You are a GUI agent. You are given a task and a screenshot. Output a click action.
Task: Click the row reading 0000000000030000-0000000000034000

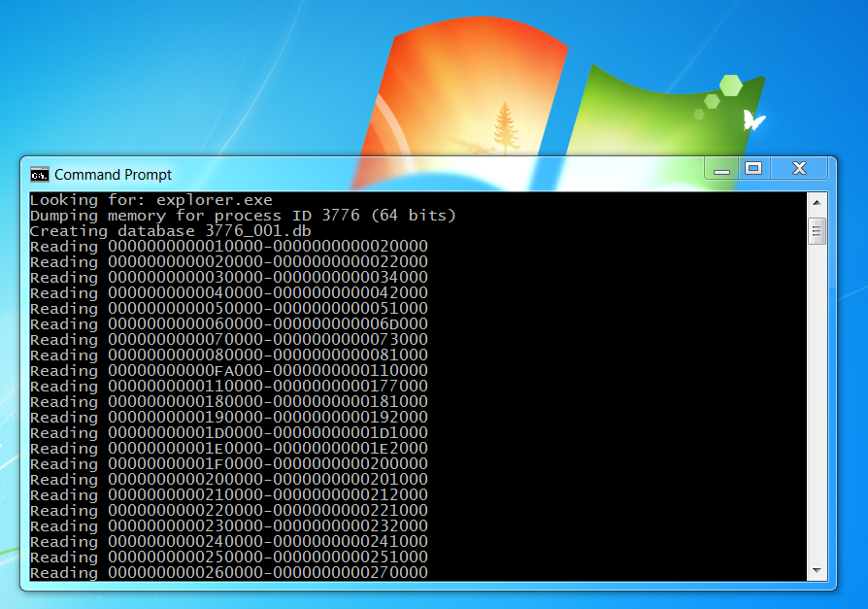tap(228, 278)
